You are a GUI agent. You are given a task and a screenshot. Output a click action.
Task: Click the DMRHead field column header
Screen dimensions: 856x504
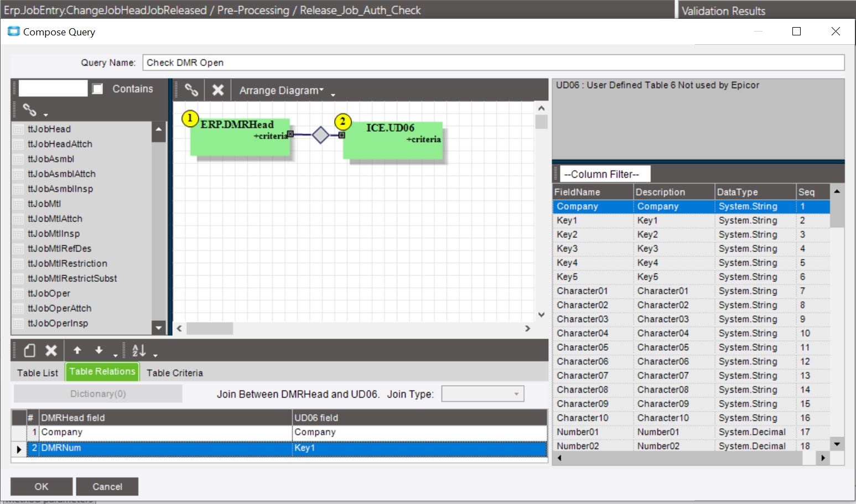click(165, 418)
